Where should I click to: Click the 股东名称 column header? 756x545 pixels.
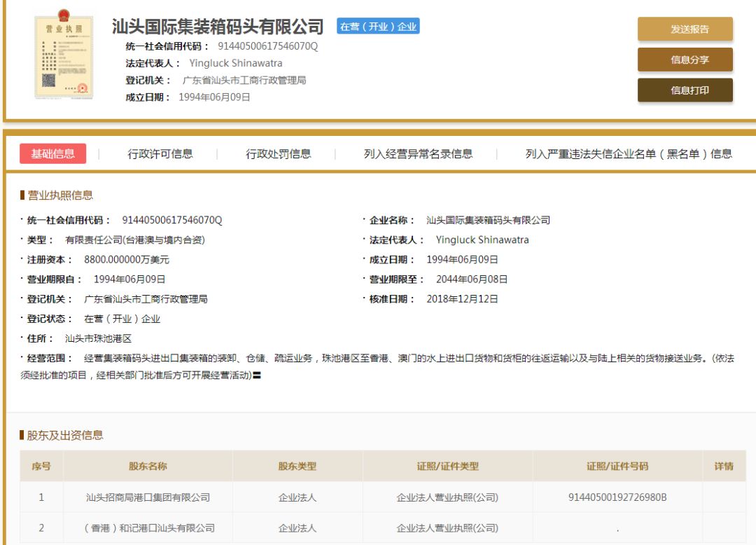click(x=148, y=466)
